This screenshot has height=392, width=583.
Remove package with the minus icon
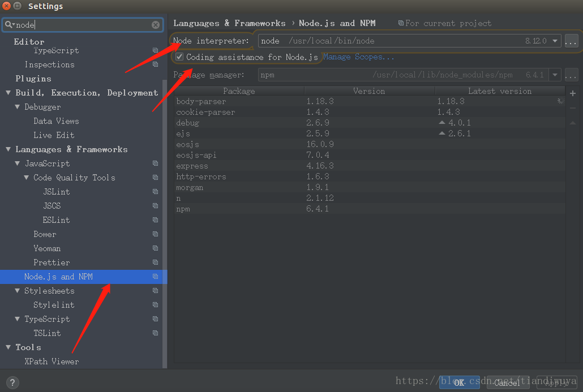point(573,108)
